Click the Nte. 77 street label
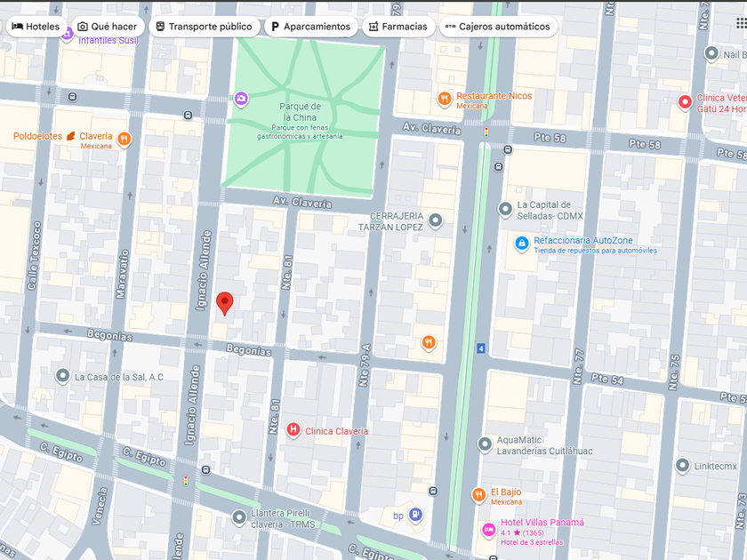Screen dimensions: 747x560 pos(578,366)
